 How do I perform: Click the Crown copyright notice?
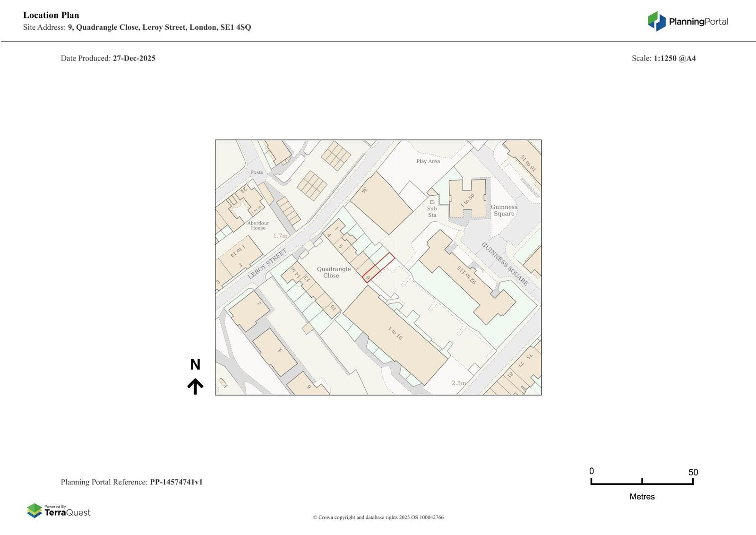tap(378, 517)
